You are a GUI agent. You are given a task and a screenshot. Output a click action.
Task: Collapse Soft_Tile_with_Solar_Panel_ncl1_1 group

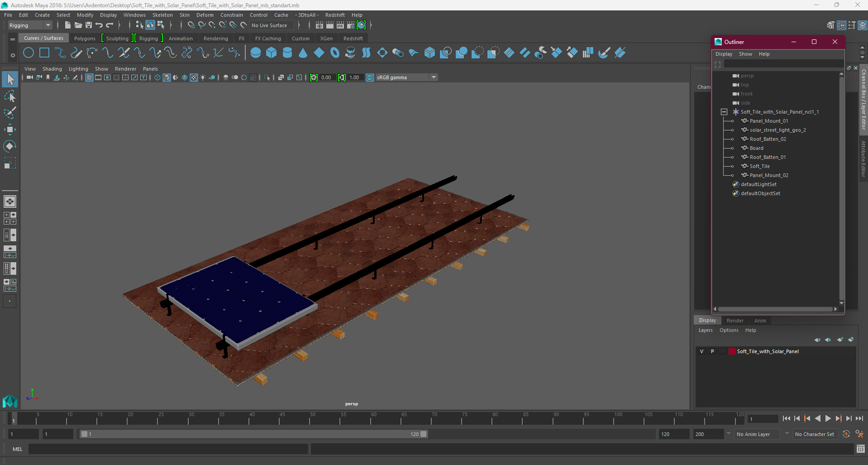coord(724,112)
